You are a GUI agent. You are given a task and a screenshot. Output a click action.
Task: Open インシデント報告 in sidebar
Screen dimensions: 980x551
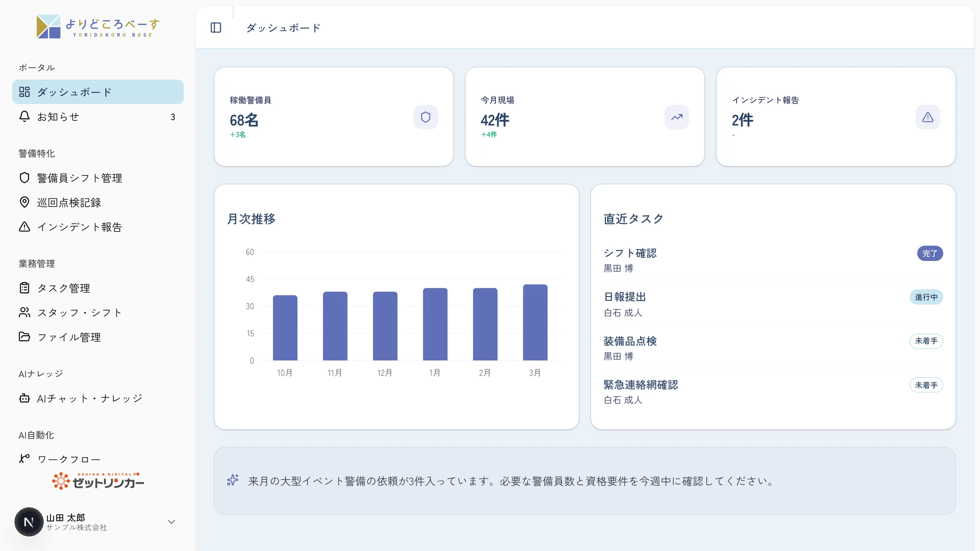point(98,227)
